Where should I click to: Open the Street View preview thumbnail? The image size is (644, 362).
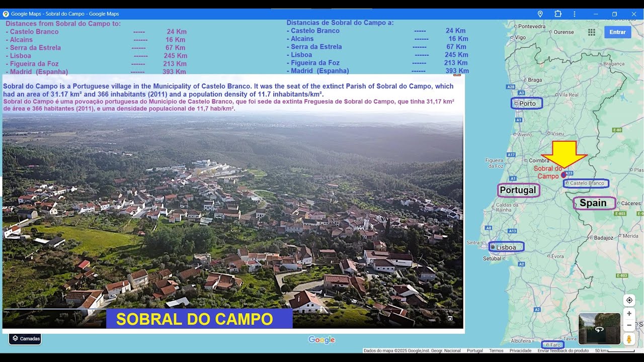coord(599,329)
